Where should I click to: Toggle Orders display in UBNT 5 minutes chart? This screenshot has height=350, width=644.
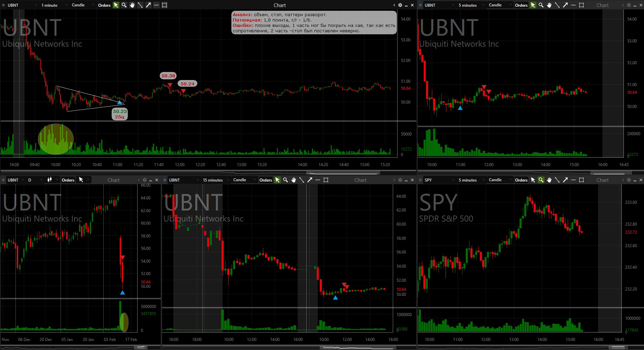(x=521, y=5)
